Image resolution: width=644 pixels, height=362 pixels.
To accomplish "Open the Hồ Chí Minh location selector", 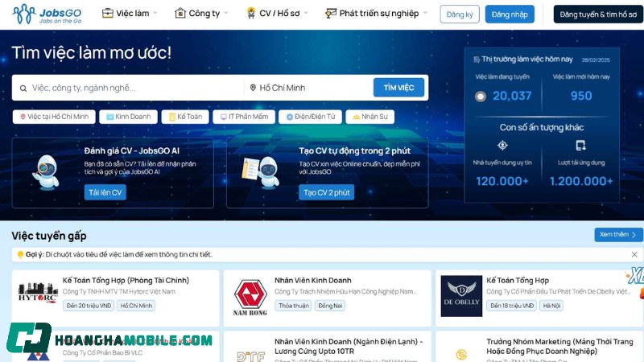I will pos(309,88).
